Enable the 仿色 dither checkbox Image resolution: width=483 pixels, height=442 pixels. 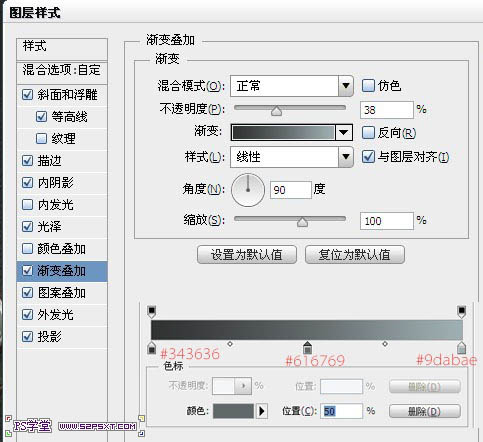pyautogui.click(x=368, y=86)
